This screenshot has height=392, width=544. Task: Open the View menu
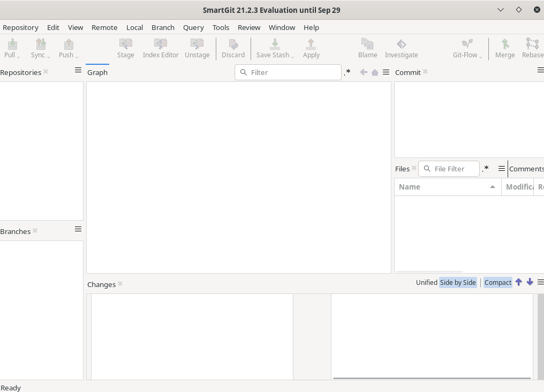[x=75, y=27]
